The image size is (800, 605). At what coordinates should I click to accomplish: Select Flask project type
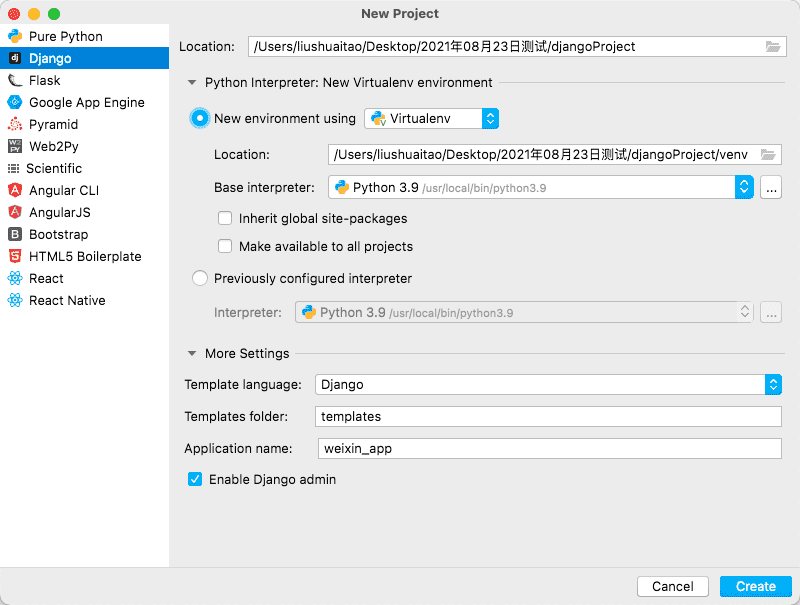tap(84, 80)
